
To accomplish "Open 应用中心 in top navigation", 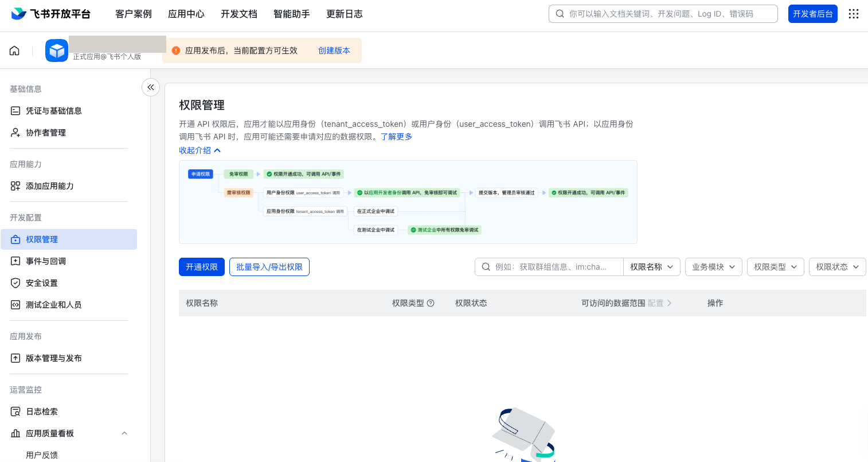I will pos(186,14).
